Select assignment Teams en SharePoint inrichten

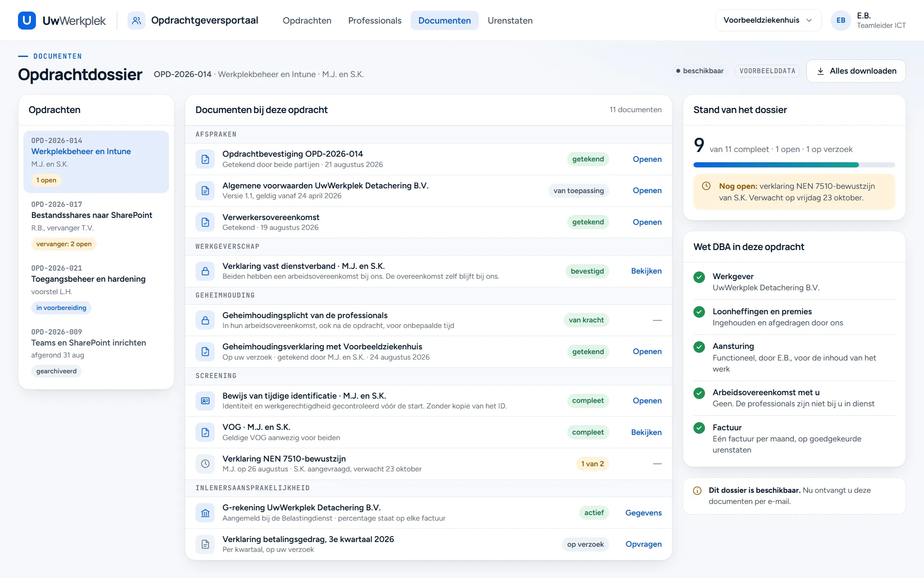(96, 352)
